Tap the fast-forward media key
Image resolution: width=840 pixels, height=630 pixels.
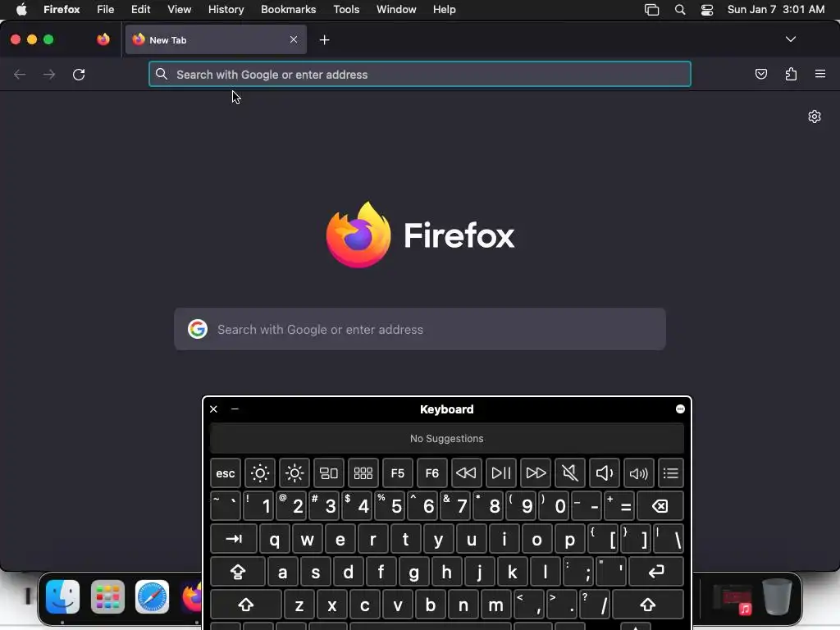click(535, 473)
